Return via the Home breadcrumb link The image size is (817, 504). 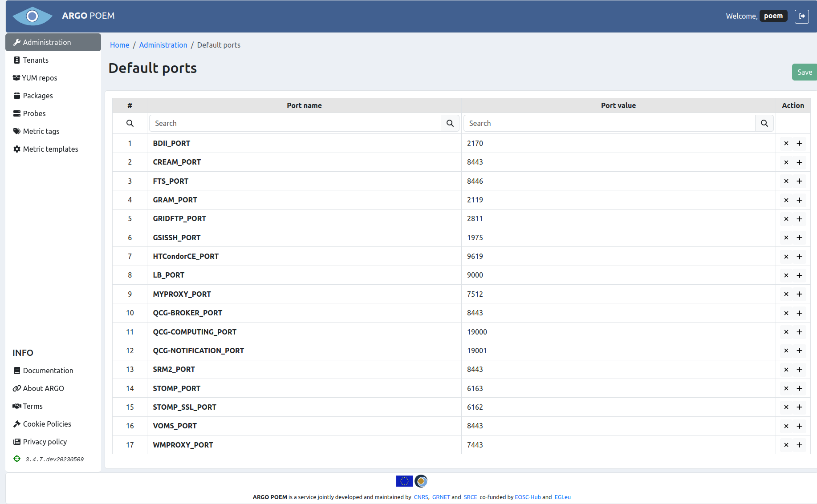point(119,45)
